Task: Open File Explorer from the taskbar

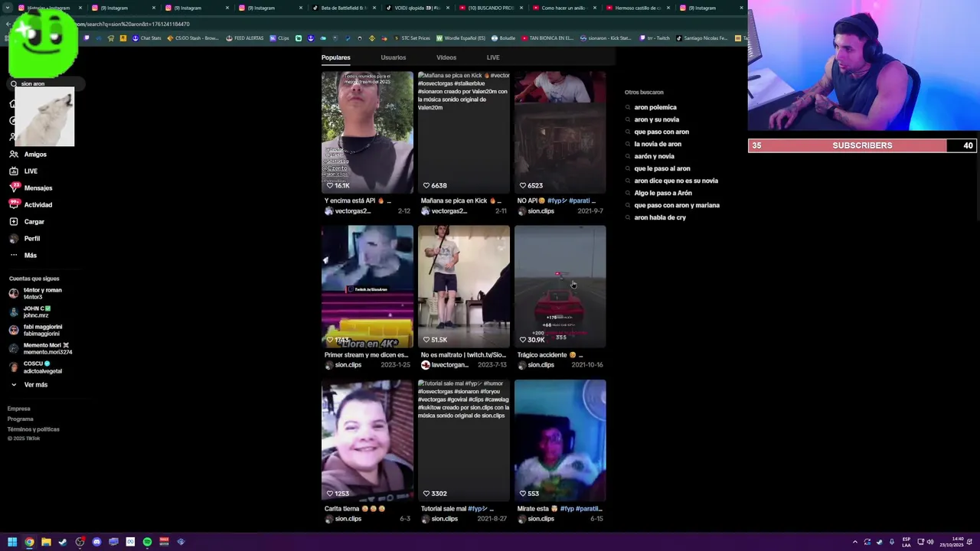Action: (x=46, y=542)
